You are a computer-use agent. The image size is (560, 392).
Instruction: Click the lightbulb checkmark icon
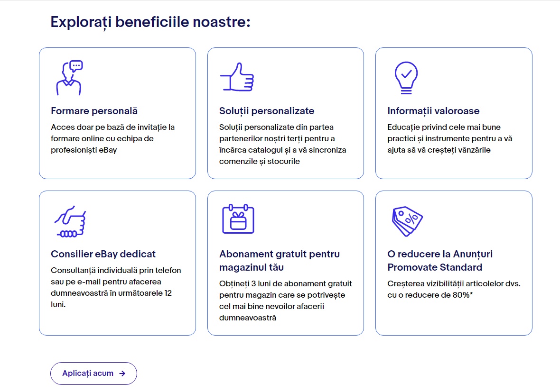(x=406, y=77)
